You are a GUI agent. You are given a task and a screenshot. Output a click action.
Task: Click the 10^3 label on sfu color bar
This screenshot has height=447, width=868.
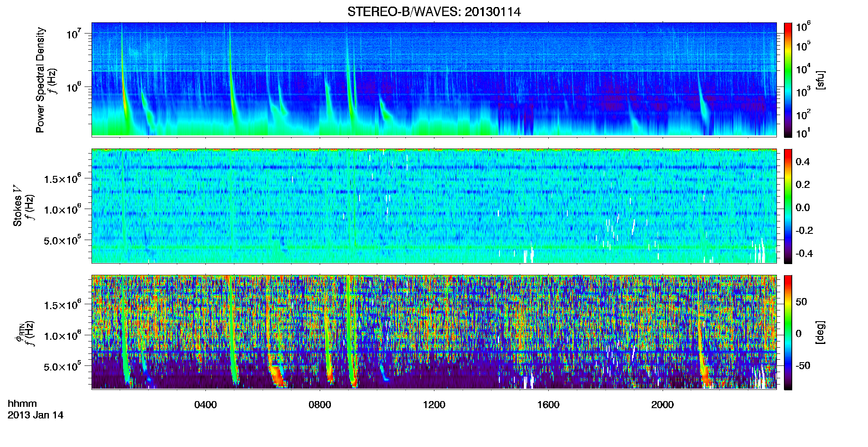(804, 92)
